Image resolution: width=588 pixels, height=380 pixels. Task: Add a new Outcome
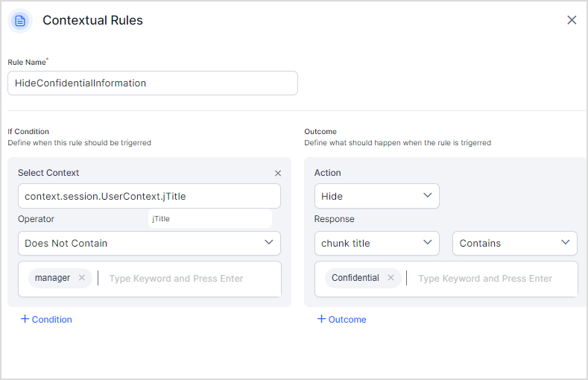point(341,319)
